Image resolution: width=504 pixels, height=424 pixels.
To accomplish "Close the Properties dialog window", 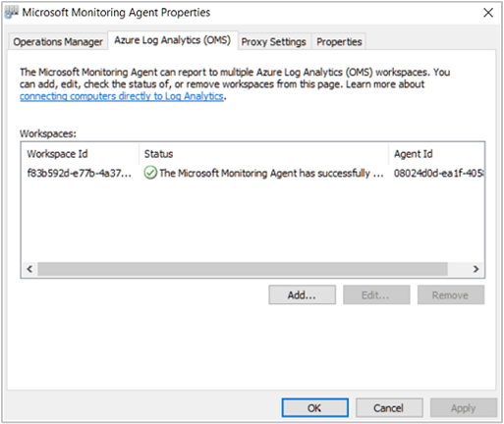I will pos(488,13).
